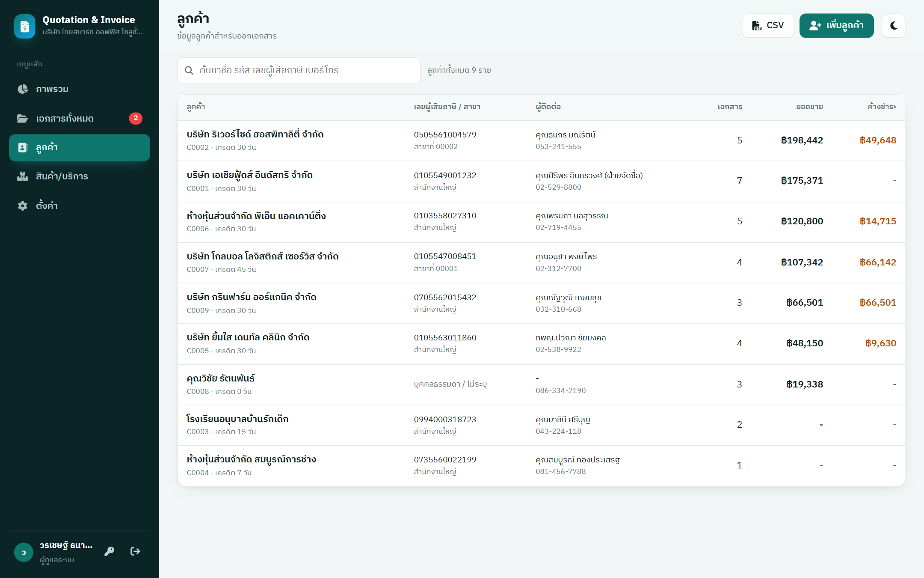Click outstanding amount ฿49,648
This screenshot has width=924, height=578.
[x=878, y=140]
